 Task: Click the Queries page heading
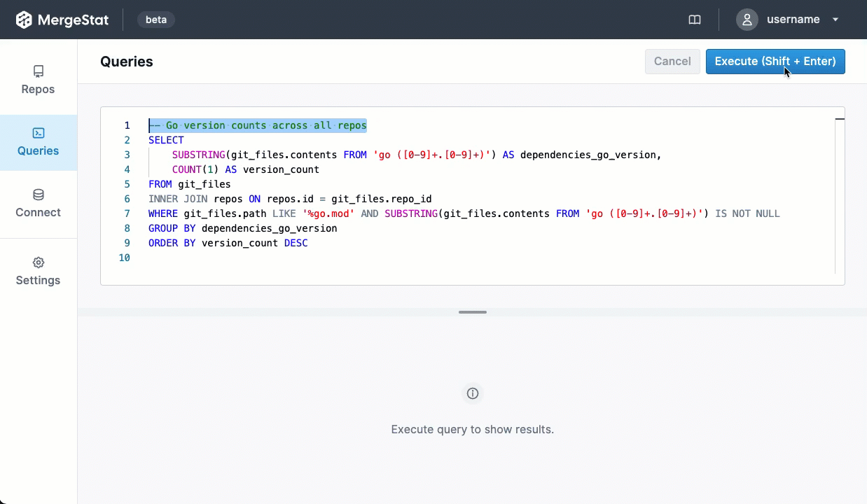(127, 62)
